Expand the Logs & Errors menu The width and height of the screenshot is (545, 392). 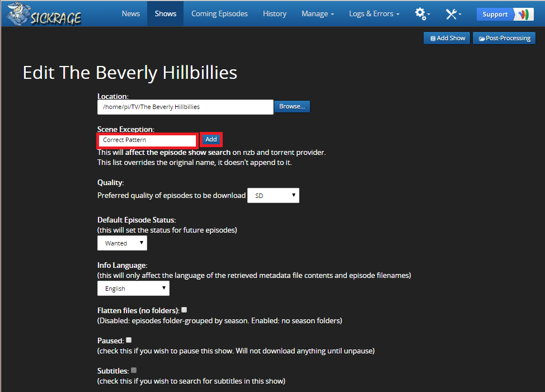pos(374,13)
